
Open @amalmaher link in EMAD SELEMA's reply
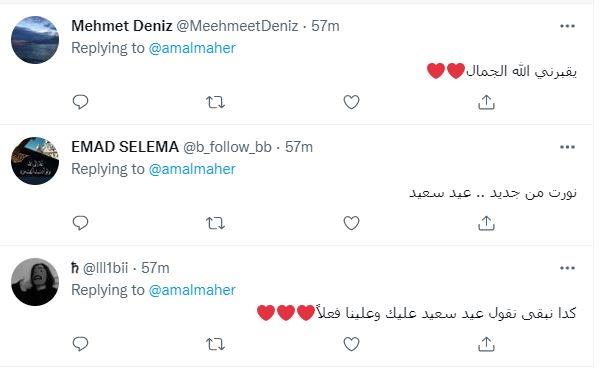coord(192,169)
